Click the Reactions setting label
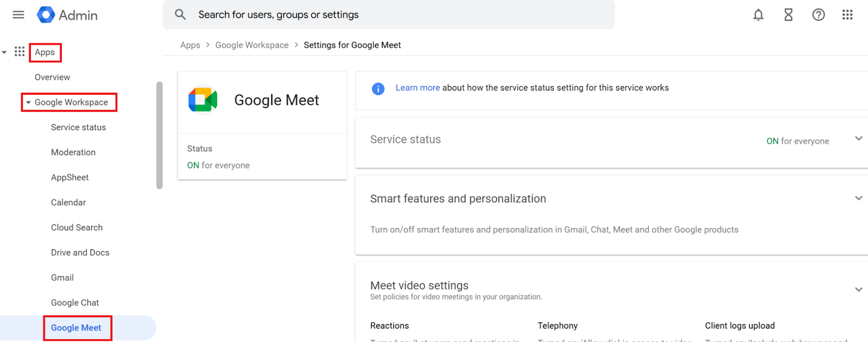Image resolution: width=868 pixels, height=342 pixels. [x=390, y=326]
